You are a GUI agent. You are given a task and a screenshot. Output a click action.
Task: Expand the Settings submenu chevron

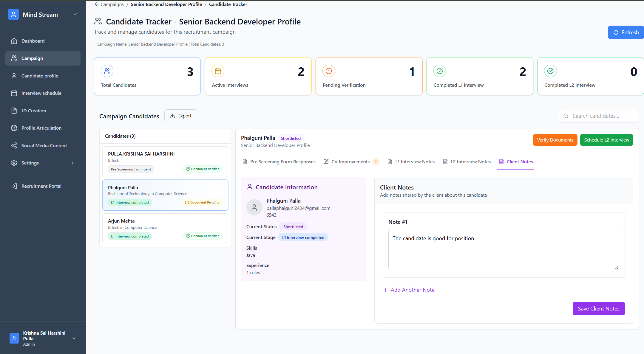pyautogui.click(x=72, y=163)
